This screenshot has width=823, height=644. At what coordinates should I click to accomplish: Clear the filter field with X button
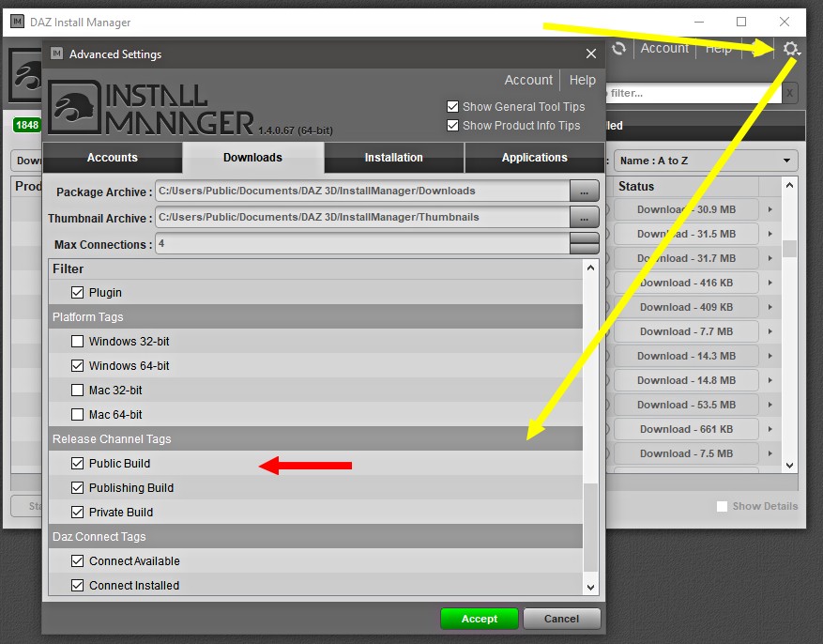(789, 94)
